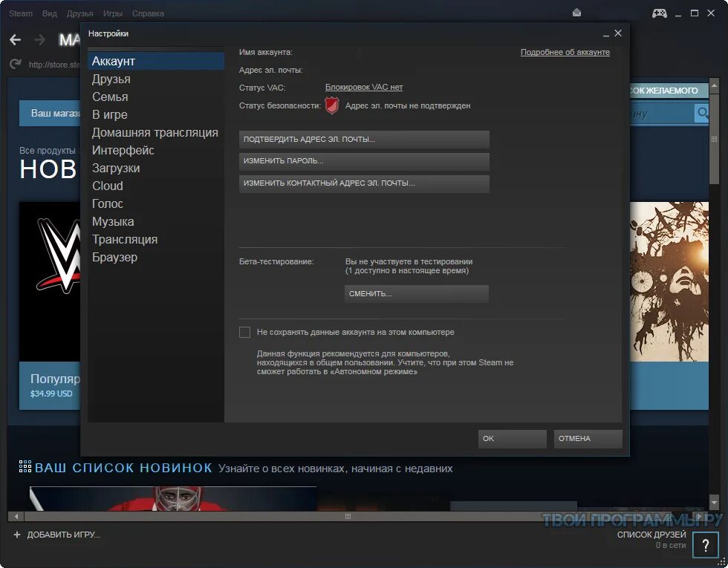Click Сменить beta participation button
Screen dimensions: 728x568
click(x=417, y=294)
